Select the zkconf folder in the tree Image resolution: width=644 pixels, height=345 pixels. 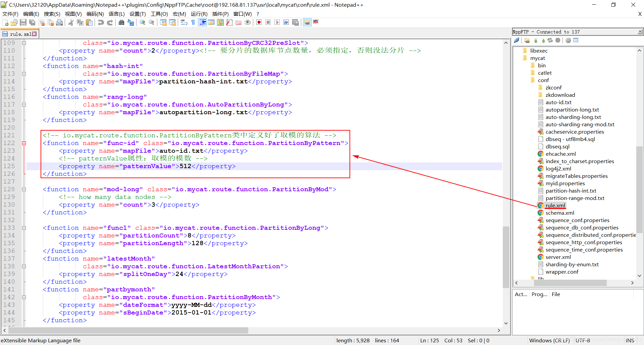(x=553, y=87)
